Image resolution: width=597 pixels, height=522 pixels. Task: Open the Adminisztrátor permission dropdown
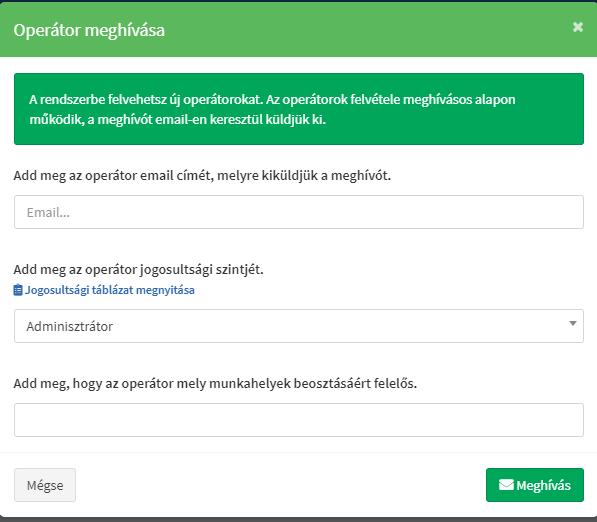(x=298, y=326)
